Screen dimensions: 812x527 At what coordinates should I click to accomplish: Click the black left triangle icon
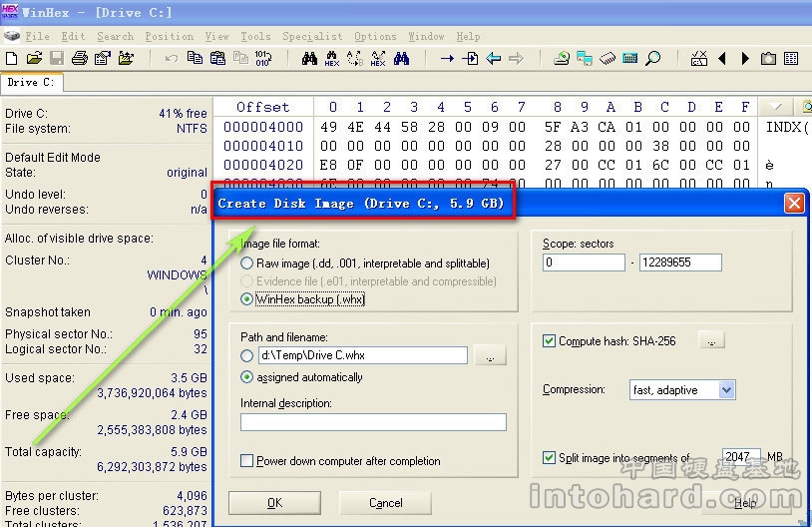coord(722,58)
